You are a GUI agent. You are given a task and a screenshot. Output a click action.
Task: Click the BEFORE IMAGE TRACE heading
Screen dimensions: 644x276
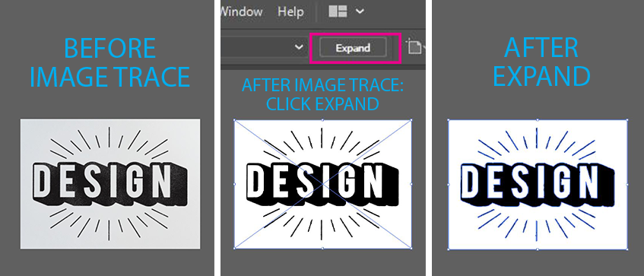[x=110, y=62]
